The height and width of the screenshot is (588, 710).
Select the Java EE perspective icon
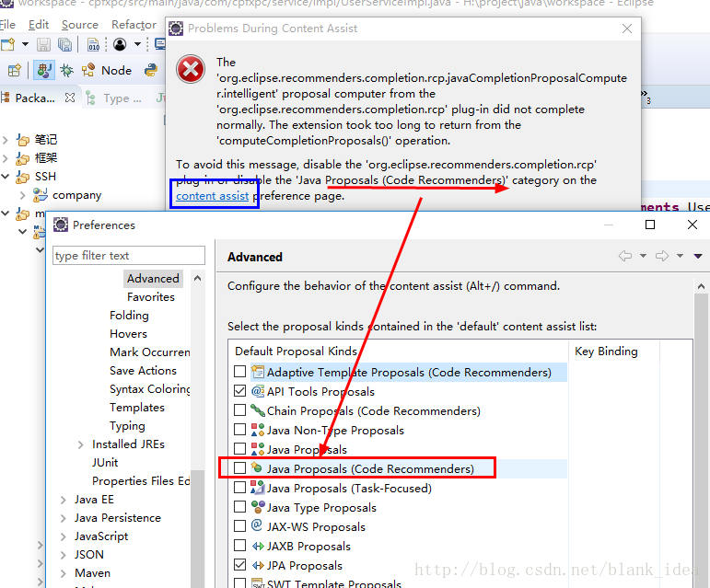pos(44,70)
